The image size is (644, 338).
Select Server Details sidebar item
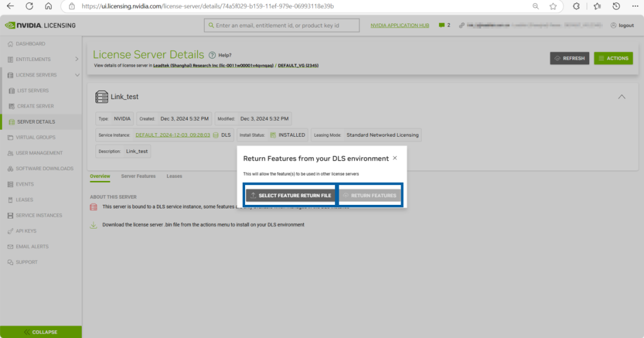tap(36, 122)
